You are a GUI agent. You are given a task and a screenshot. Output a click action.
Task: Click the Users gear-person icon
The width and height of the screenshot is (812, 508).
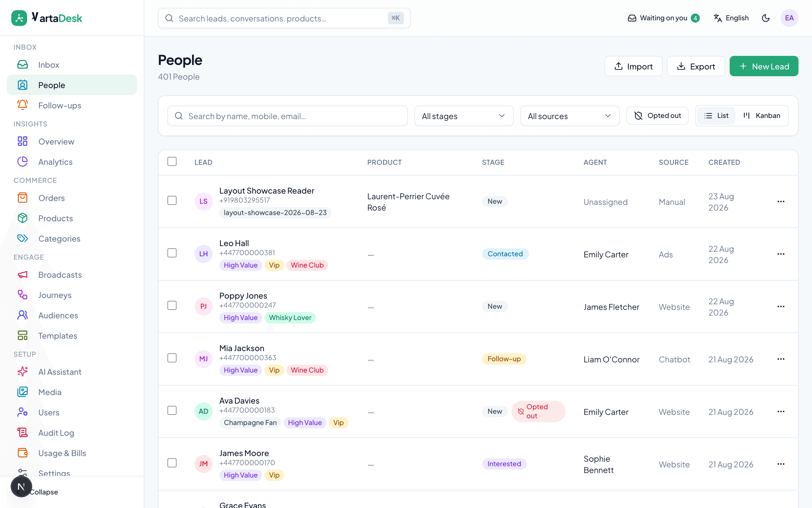coord(23,412)
